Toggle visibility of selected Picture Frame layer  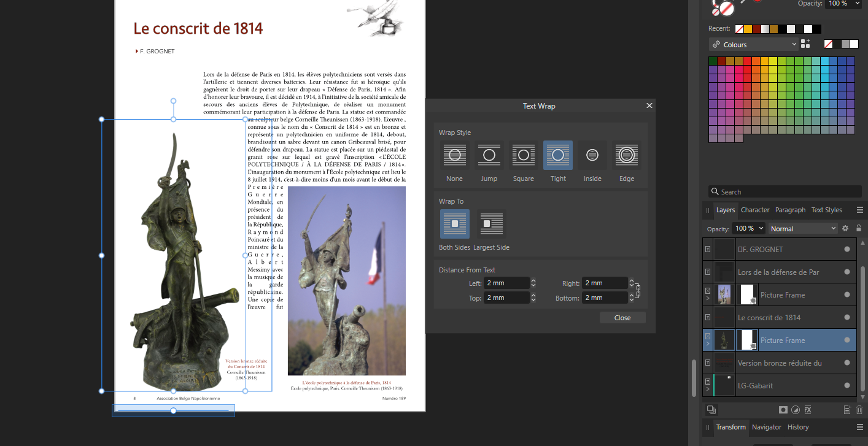pos(847,340)
